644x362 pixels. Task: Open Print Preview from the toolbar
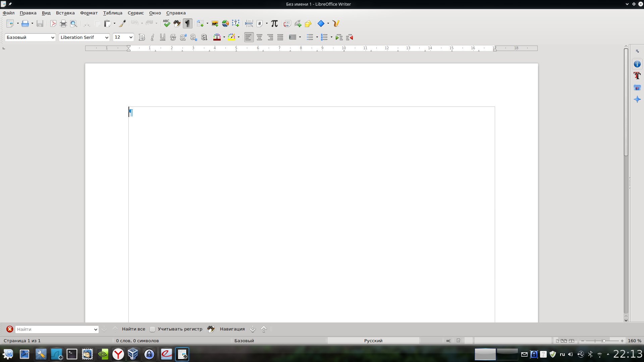point(73,23)
